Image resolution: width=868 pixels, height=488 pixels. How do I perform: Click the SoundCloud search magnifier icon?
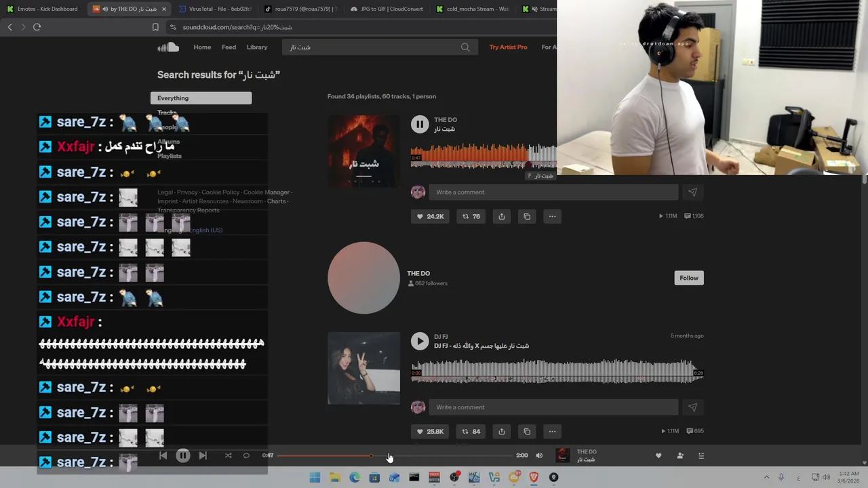click(465, 47)
